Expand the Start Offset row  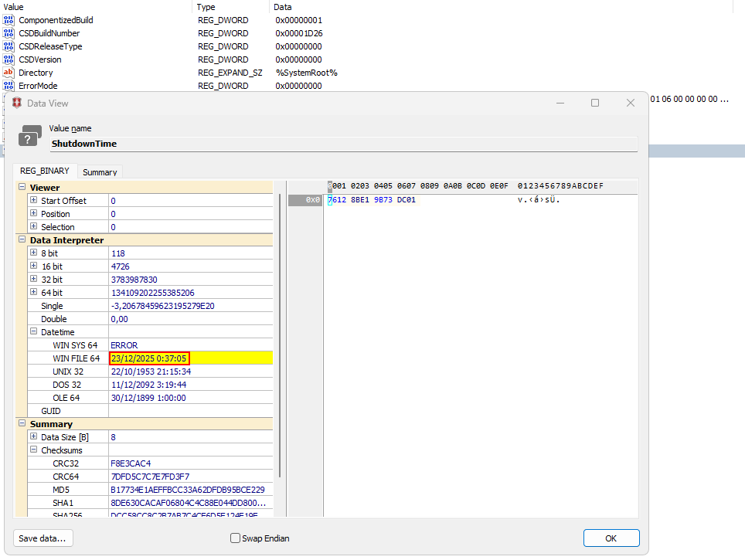(33, 201)
